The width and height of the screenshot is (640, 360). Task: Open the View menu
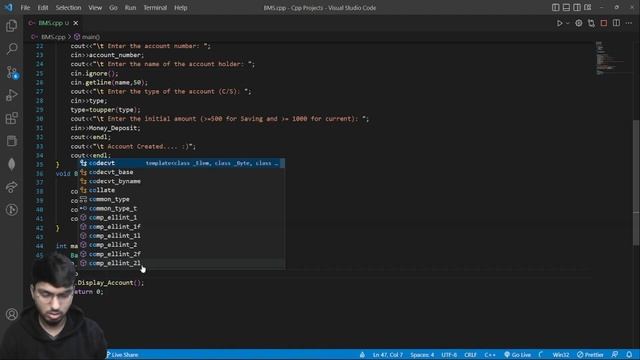pos(95,7)
